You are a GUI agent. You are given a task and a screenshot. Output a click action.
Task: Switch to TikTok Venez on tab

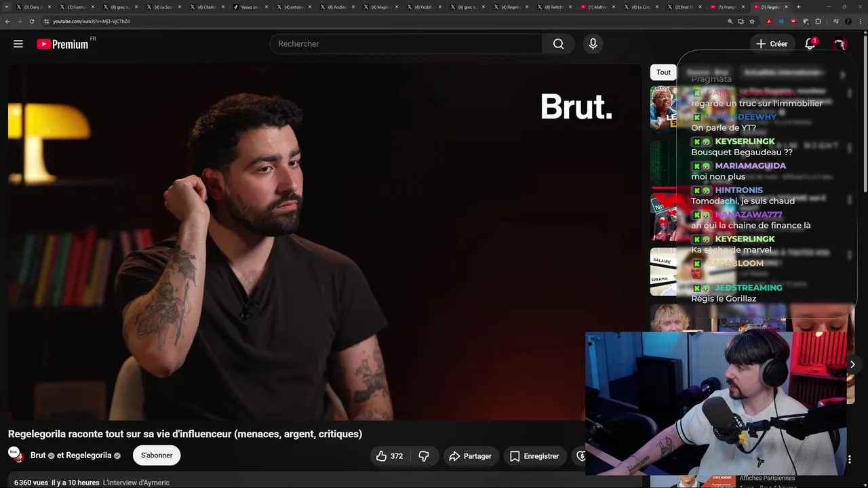(250, 7)
